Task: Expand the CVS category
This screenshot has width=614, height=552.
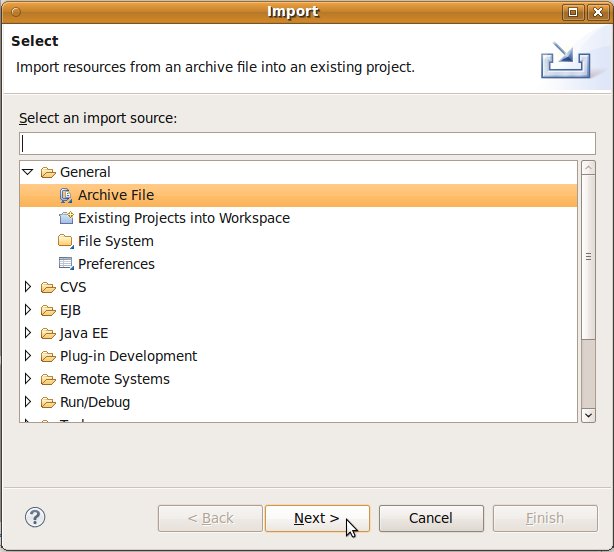Action: (x=28, y=288)
